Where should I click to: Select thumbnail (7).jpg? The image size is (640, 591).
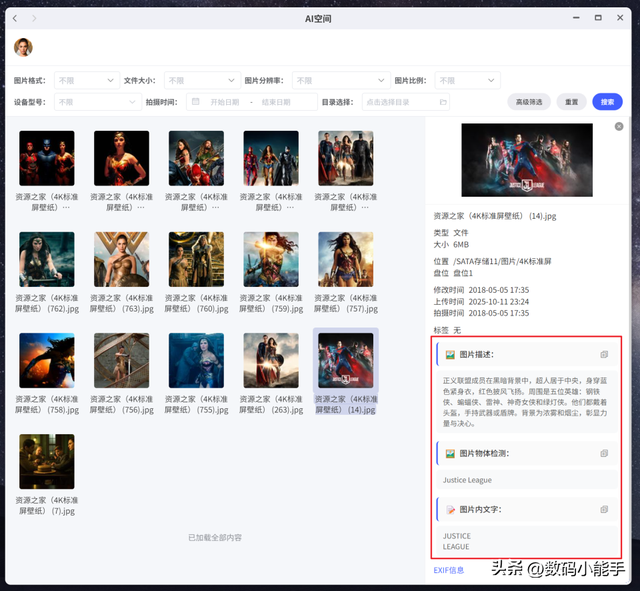(x=47, y=462)
